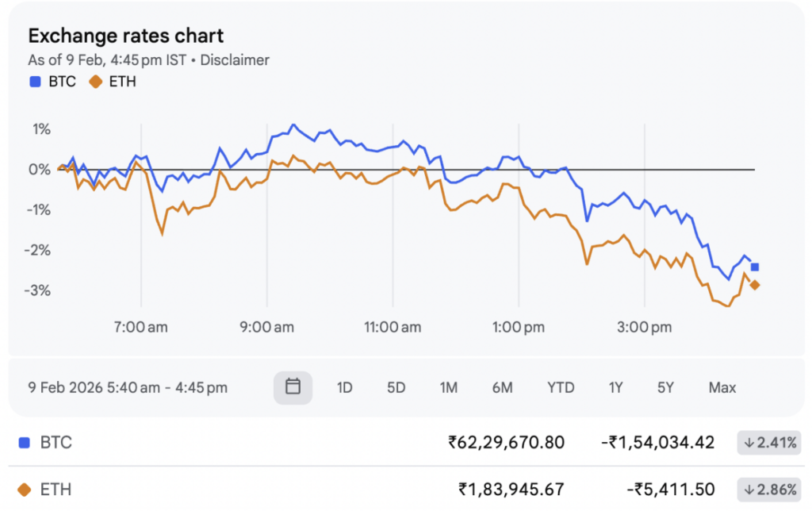Viewport: 812px width, 511px height.
Task: Switch to the 1Y view
Action: 615,387
